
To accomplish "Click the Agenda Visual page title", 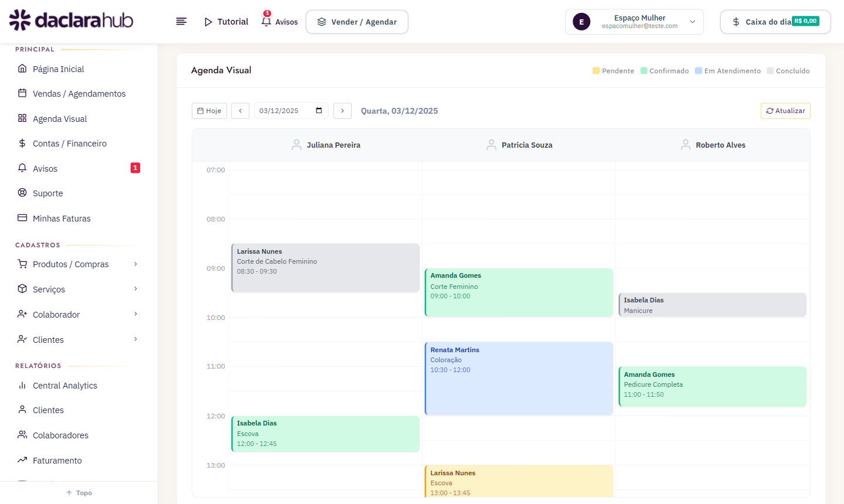I will pyautogui.click(x=221, y=70).
